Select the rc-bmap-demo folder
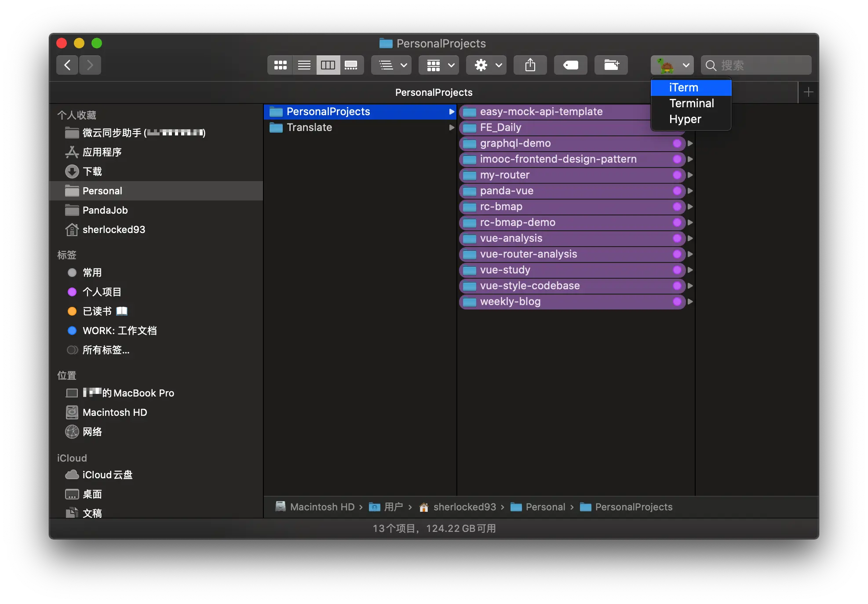 pyautogui.click(x=573, y=222)
